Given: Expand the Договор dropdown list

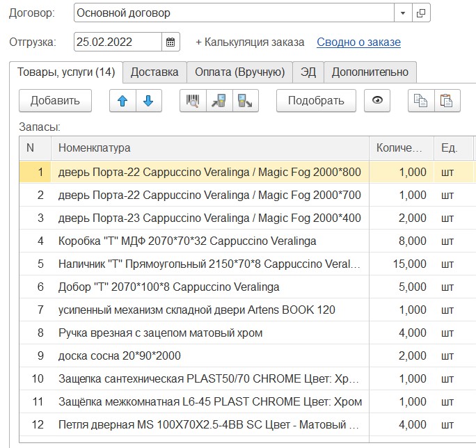Looking at the screenshot, I should coord(403,13).
